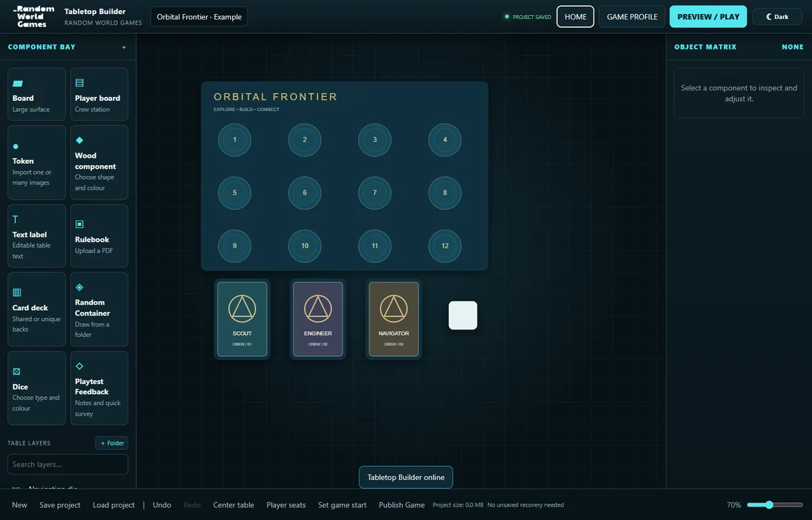This screenshot has height=520, width=812.
Task: Click Load project
Action: 114,505
